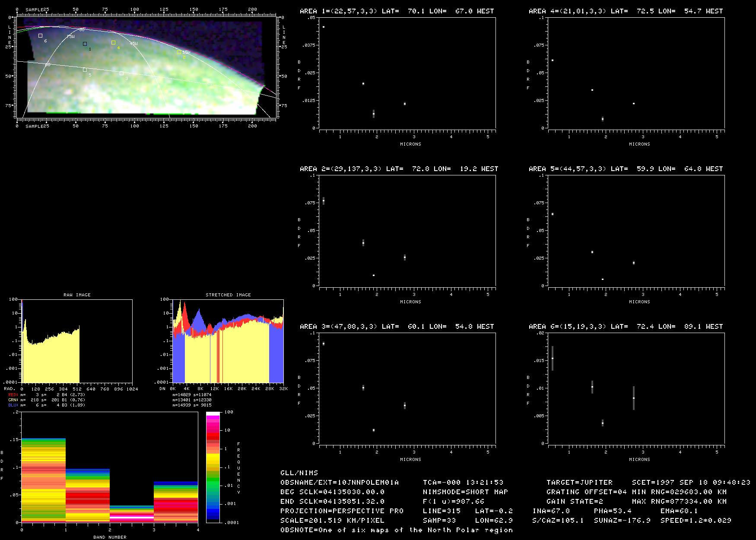Click the "GAIN STATE=2" text

click(575, 502)
